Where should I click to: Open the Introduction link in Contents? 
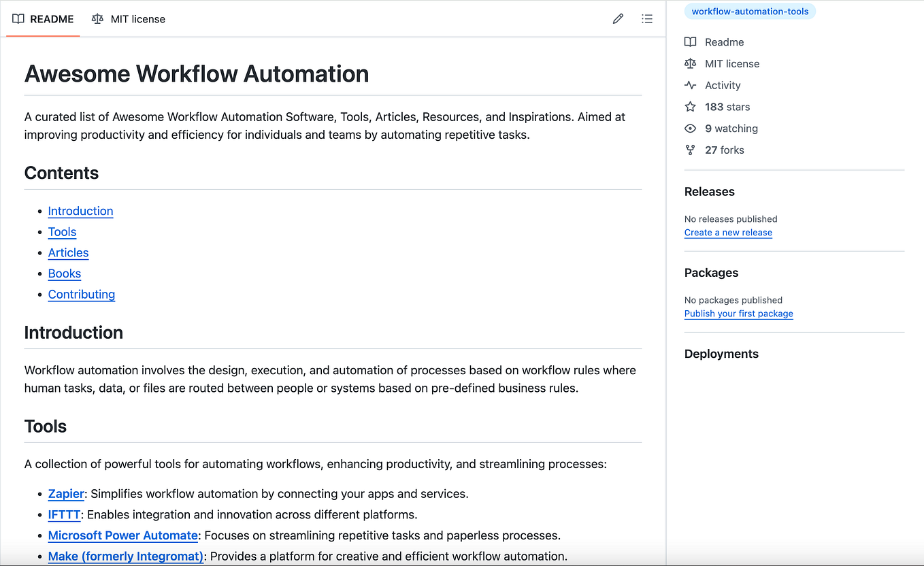click(x=80, y=211)
